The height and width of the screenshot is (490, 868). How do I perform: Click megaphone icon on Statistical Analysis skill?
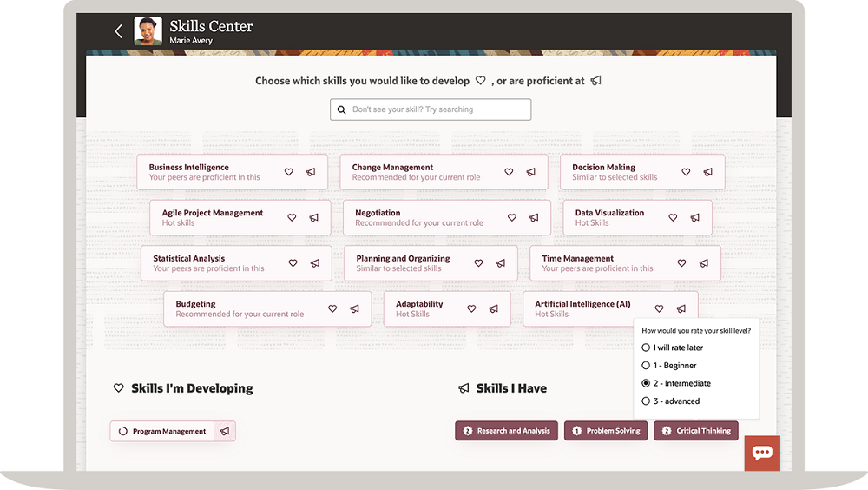pos(315,263)
